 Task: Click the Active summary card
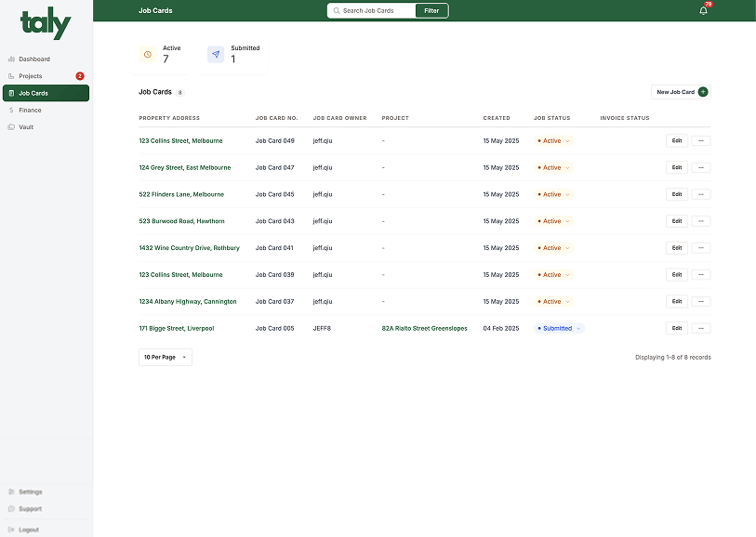(160, 55)
